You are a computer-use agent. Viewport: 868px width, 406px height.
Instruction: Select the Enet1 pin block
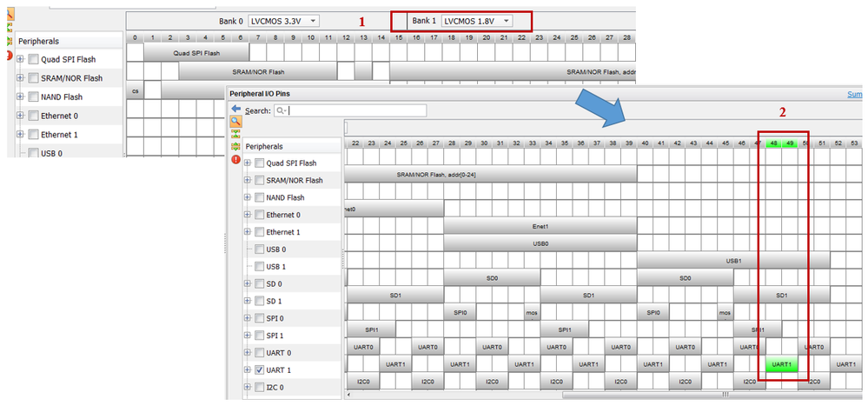click(x=540, y=227)
